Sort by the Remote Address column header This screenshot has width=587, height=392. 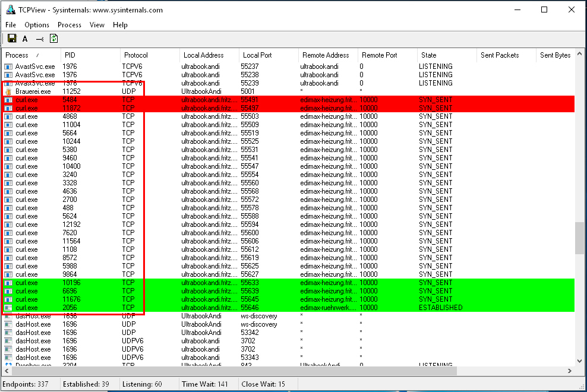coord(326,55)
